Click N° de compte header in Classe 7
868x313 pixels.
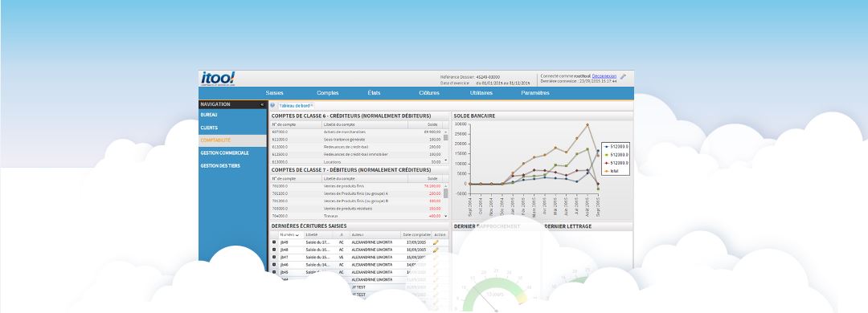point(296,179)
